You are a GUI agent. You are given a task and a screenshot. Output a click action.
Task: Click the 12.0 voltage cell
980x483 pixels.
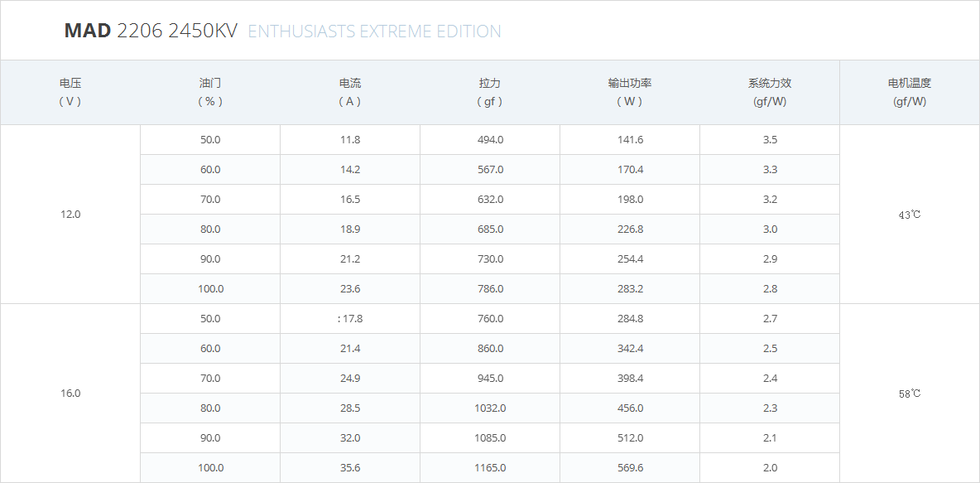point(70,214)
